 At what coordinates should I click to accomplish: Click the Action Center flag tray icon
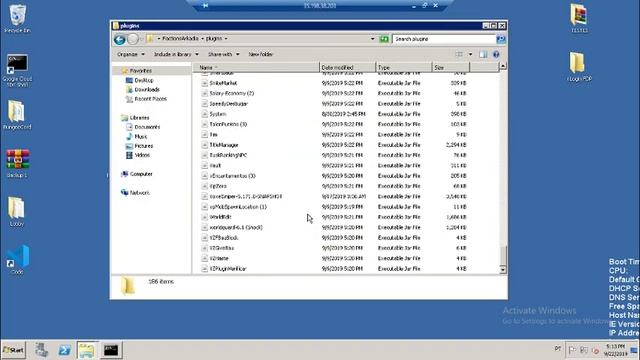pyautogui.click(x=572, y=350)
